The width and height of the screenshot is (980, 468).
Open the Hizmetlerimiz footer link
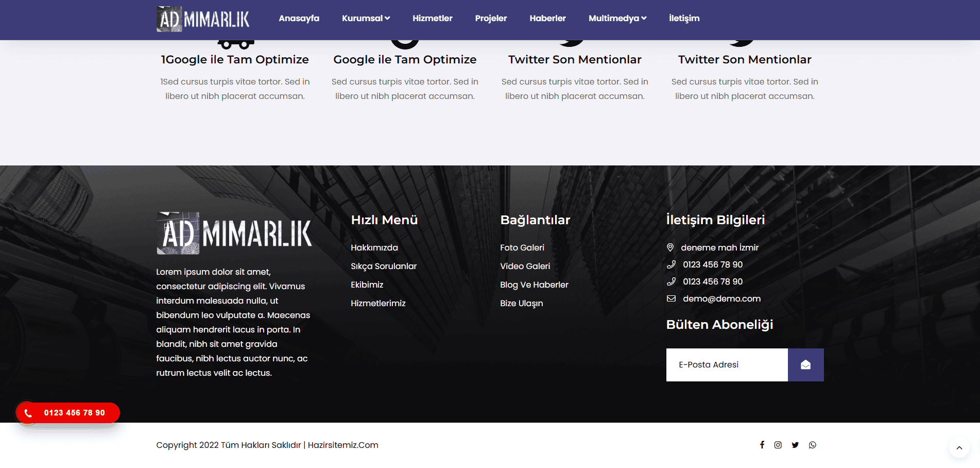click(x=378, y=303)
